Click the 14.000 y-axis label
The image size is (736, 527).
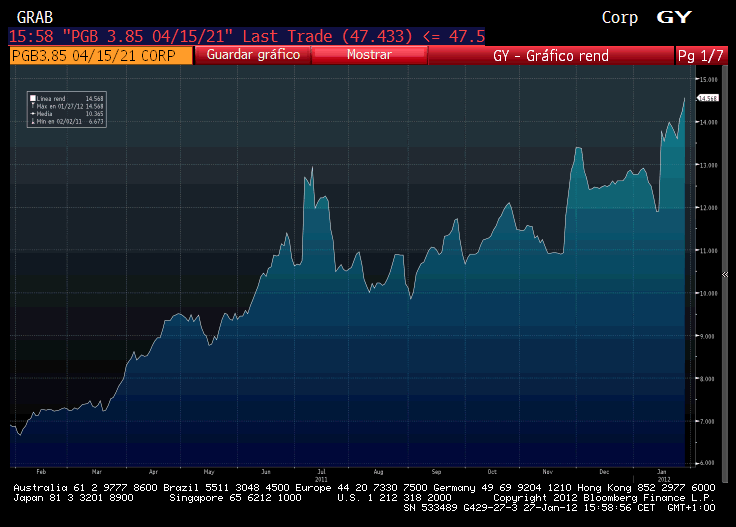709,122
